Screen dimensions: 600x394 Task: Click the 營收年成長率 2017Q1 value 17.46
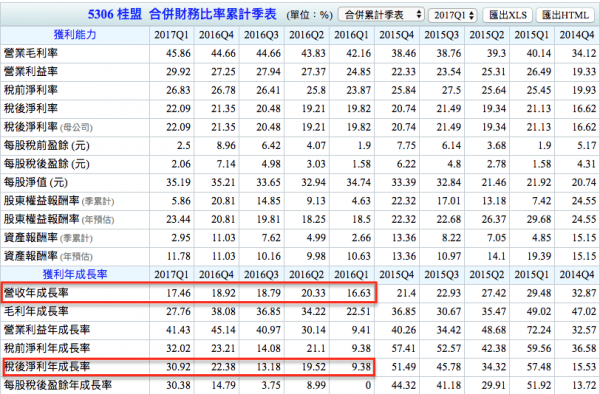pyautogui.click(x=178, y=293)
